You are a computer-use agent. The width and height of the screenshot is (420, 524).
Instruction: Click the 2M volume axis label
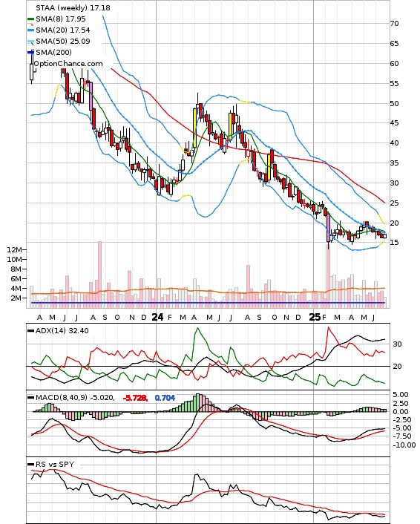coord(16,298)
